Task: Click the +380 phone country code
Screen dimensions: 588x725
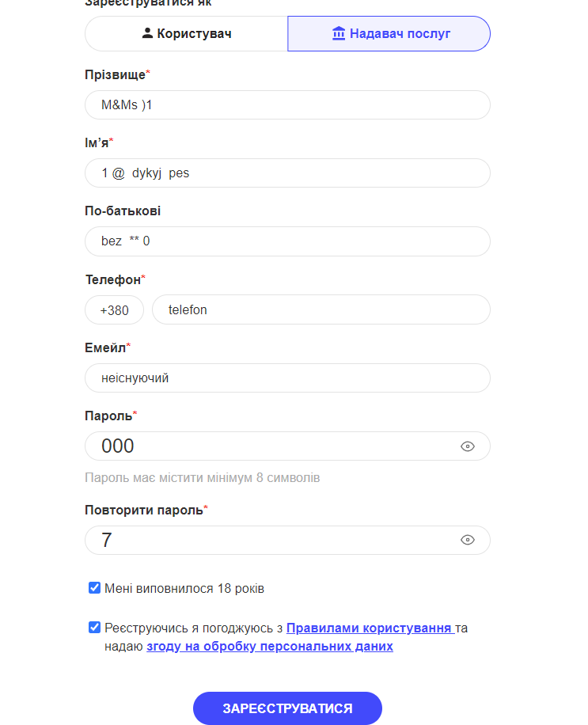Action: [x=113, y=309]
